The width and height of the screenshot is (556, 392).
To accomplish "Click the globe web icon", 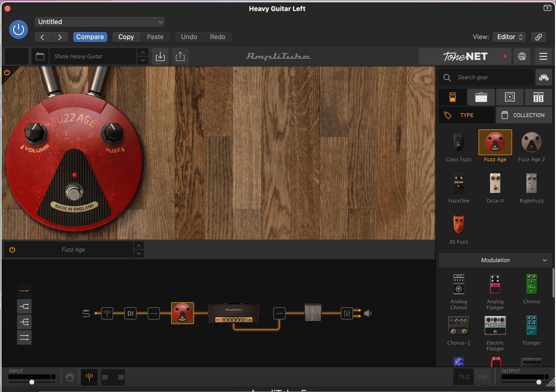I will tap(522, 56).
